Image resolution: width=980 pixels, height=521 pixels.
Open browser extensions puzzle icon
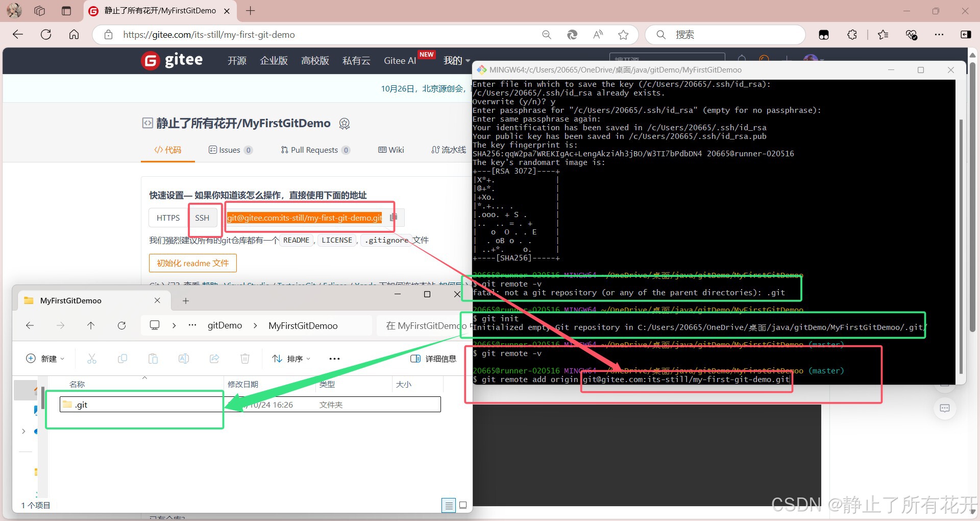[x=852, y=35]
